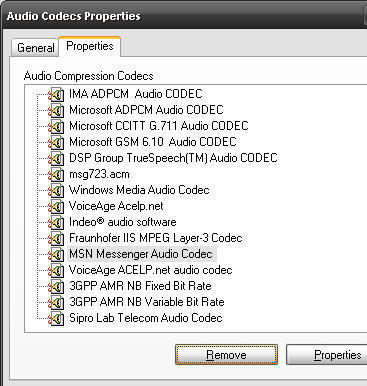Pick VoiceAge ACELP.net audio codec item
Viewport: 367px width, 386px height.
click(150, 270)
